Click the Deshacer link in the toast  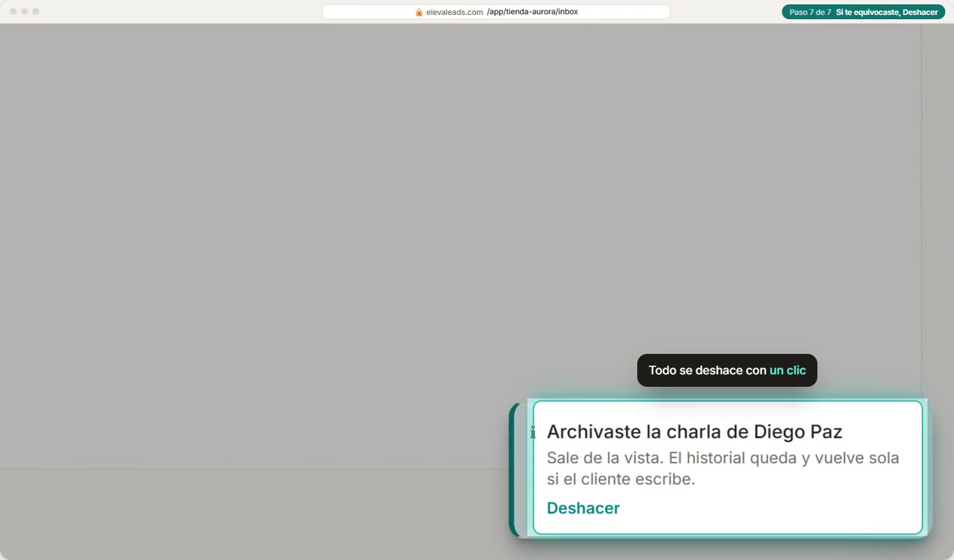pos(583,508)
